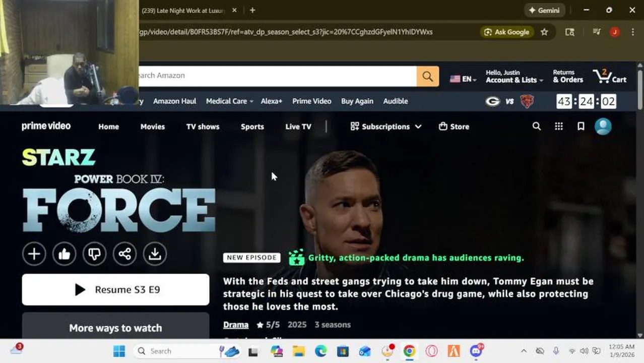Click the STARZ channel logo
Viewport: 644px width, 363px height.
coord(58,157)
